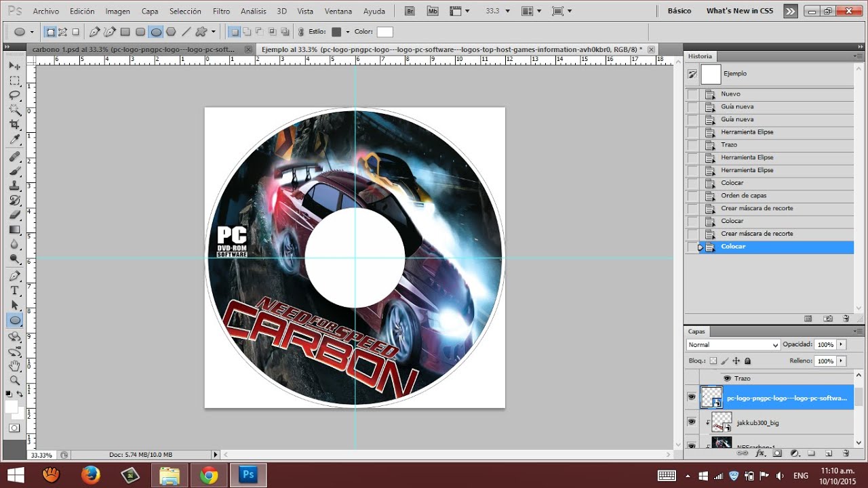Enable Paths mode in options bar
868x488 pixels.
point(62,32)
